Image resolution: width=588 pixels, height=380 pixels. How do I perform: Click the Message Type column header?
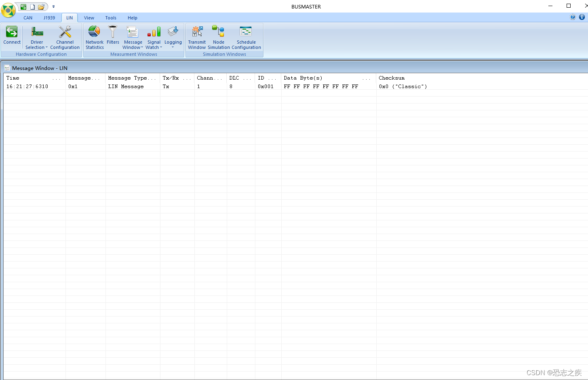pos(133,78)
